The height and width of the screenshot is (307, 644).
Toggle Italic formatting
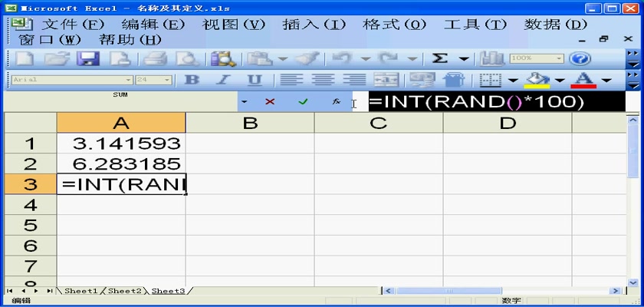click(x=224, y=80)
